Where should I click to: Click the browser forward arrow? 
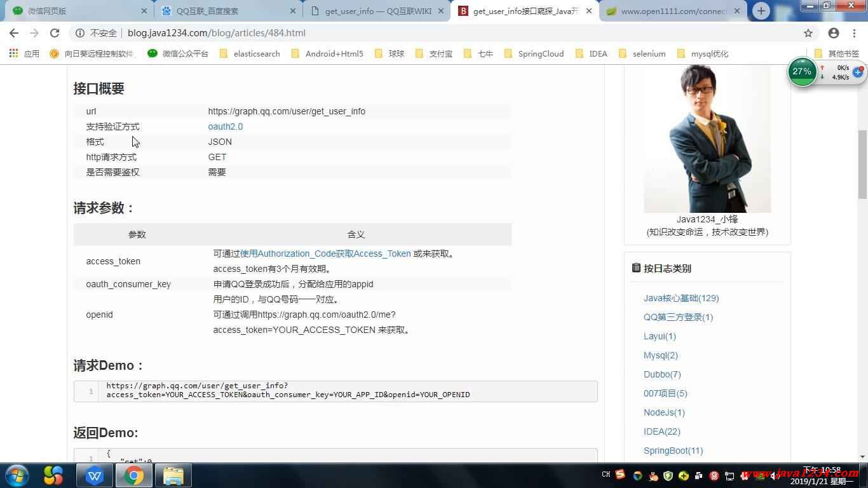[x=34, y=33]
